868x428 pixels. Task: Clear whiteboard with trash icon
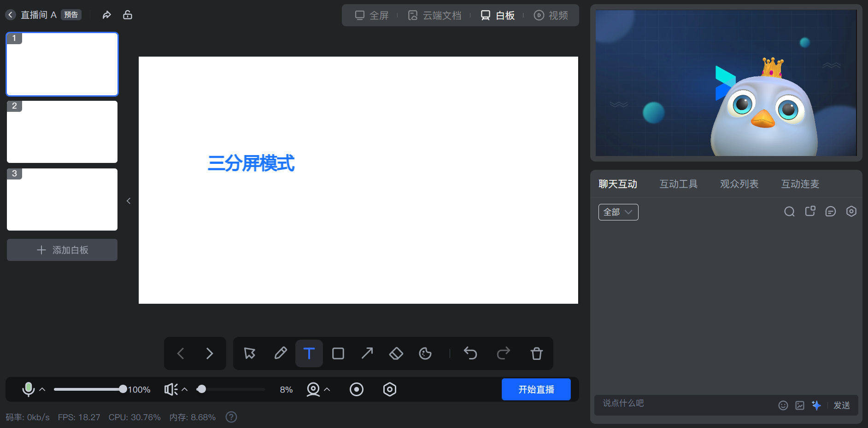[x=537, y=353]
